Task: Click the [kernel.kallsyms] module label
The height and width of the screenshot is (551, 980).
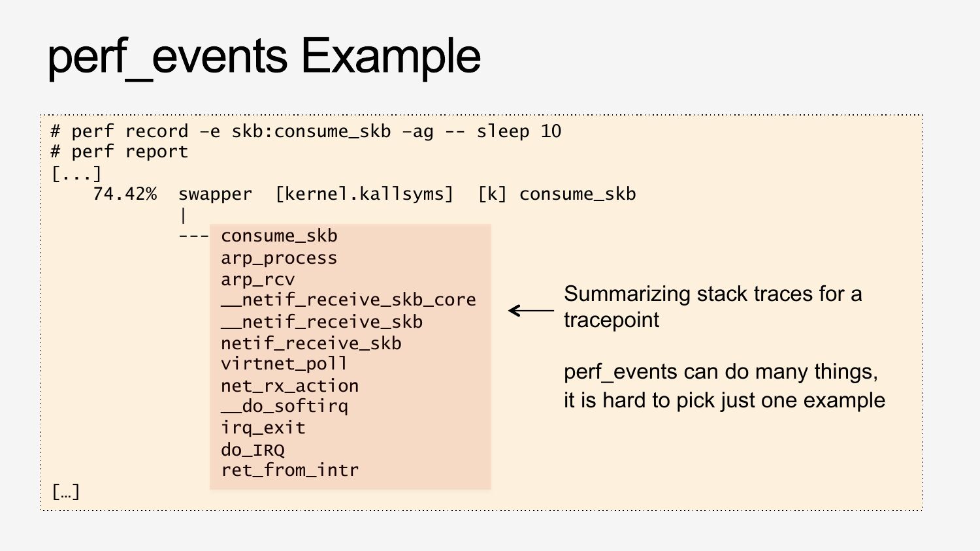Action: pyautogui.click(x=364, y=194)
